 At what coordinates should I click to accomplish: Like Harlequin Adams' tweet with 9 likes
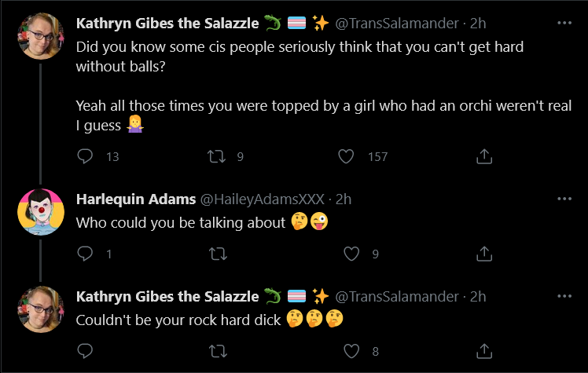351,254
